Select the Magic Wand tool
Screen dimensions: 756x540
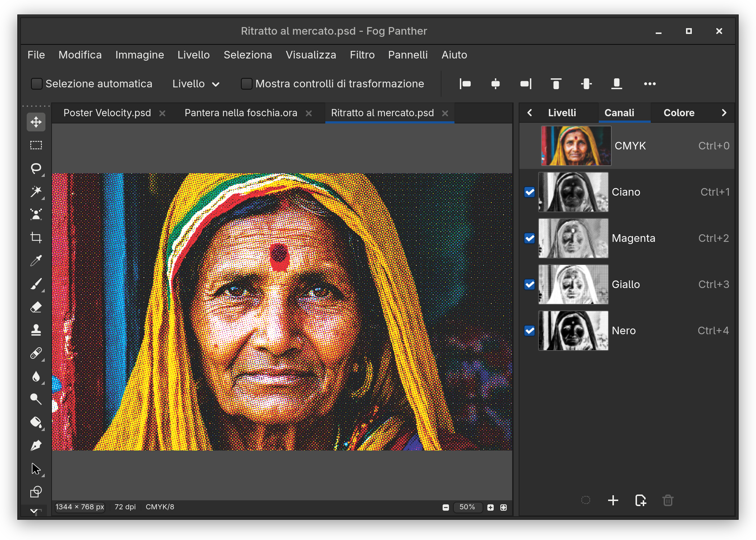(x=36, y=192)
